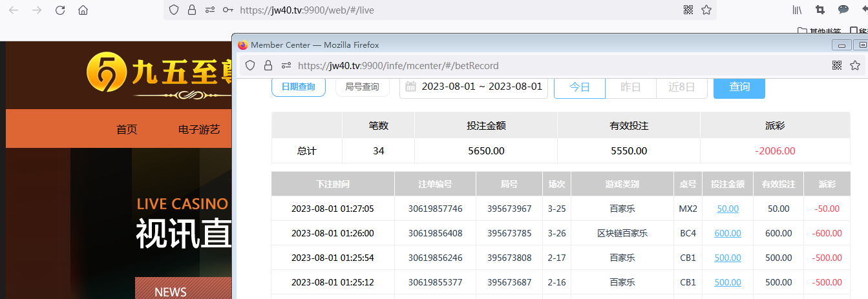Open 电子游艺 in the site navigation
868x299 pixels.
pyautogui.click(x=199, y=129)
